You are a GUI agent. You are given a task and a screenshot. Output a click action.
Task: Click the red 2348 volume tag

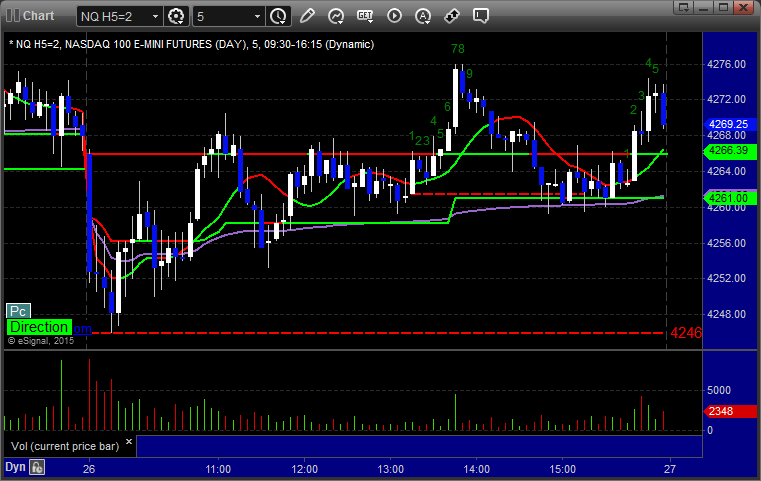pos(730,412)
